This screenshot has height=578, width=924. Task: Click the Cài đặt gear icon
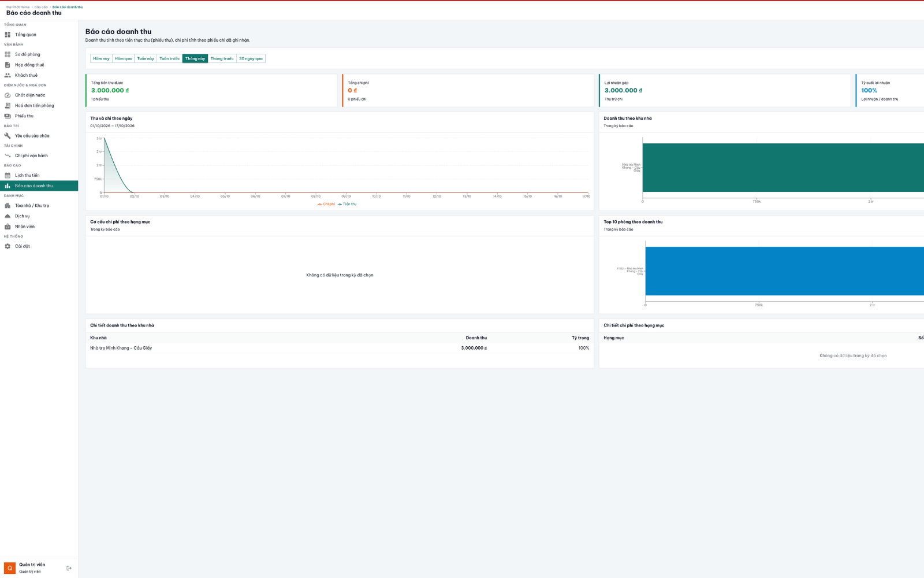(x=8, y=246)
